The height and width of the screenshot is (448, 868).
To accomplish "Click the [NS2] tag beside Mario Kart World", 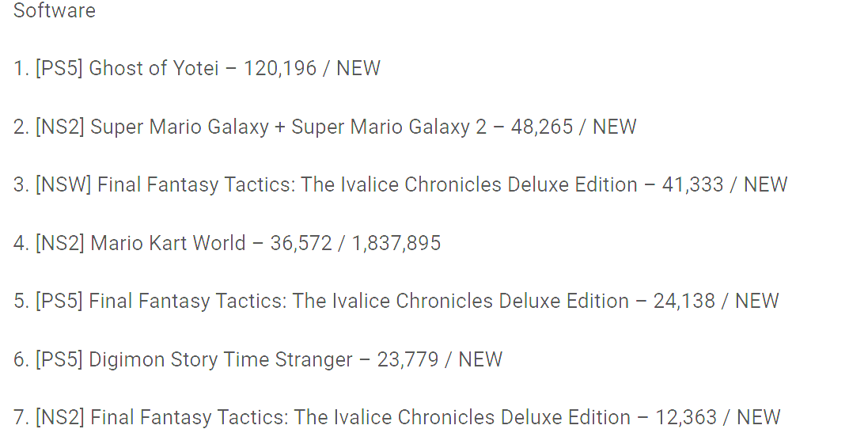I will click(59, 244).
